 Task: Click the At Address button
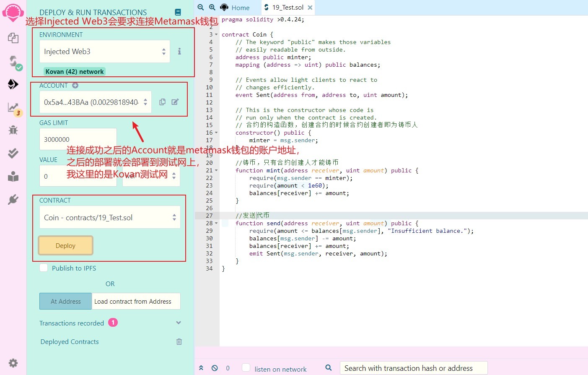[x=66, y=301]
